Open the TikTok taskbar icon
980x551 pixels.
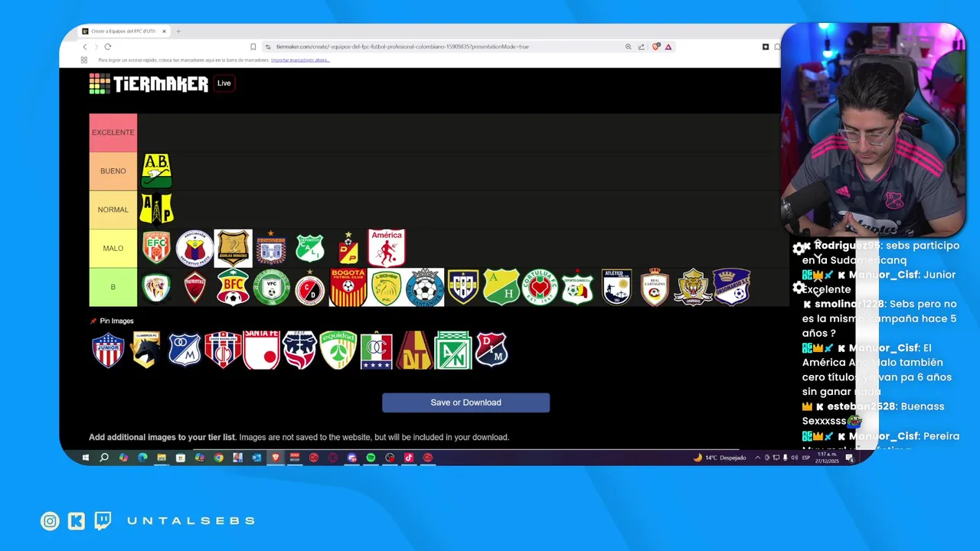tap(409, 458)
